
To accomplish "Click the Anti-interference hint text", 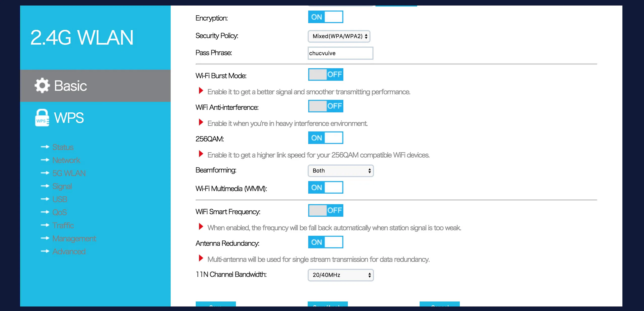I will 287,124.
